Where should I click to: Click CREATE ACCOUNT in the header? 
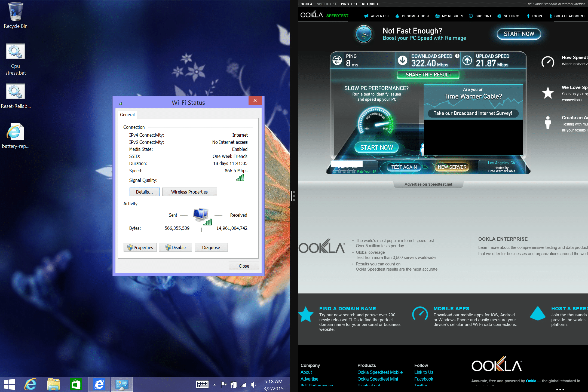[x=567, y=16]
